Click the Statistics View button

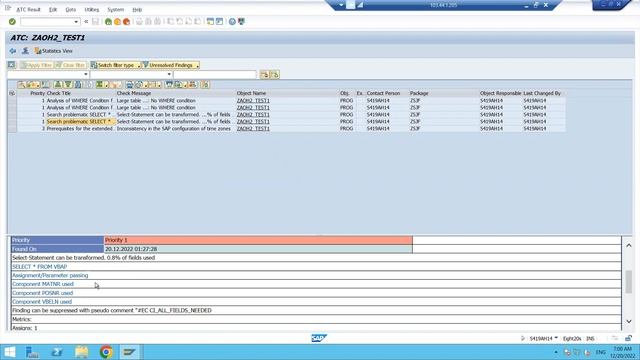[54, 51]
